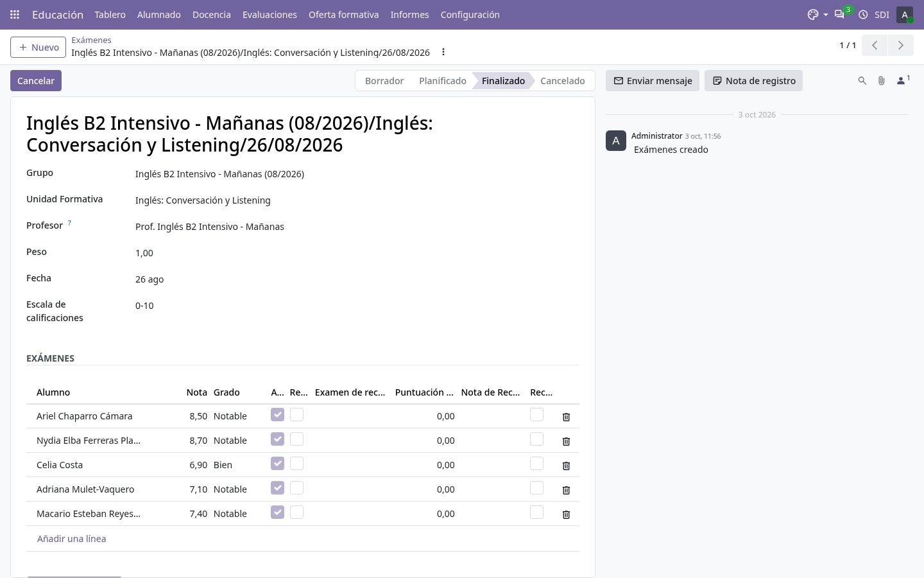924x578 pixels.
Task: Open the Administrator user avatar menu
Action: [905, 14]
